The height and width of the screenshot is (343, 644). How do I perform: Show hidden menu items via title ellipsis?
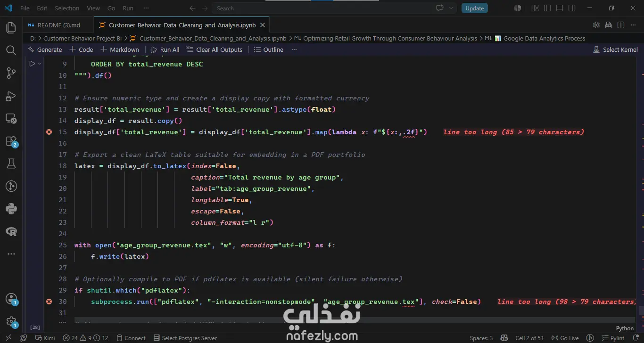click(146, 8)
